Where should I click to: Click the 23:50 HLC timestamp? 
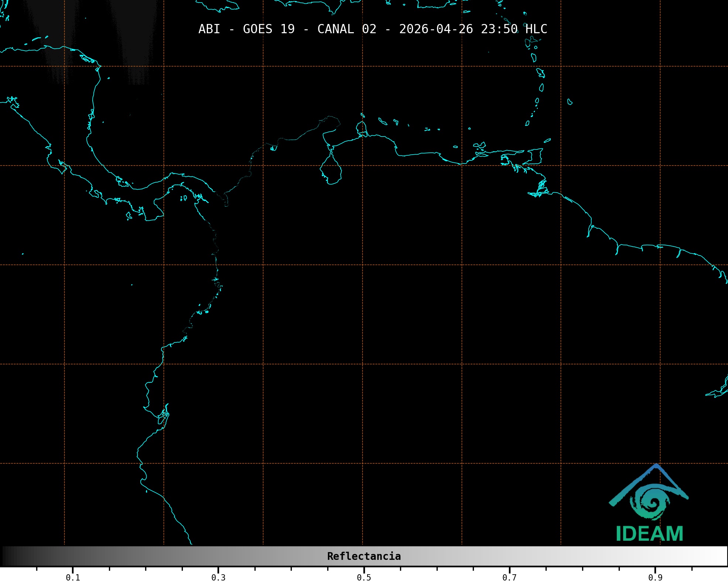(x=514, y=29)
